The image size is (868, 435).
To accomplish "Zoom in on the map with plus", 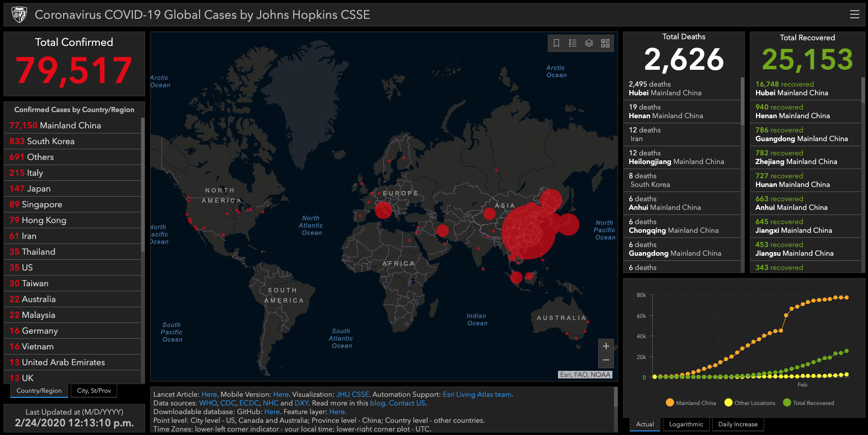I will (x=606, y=346).
